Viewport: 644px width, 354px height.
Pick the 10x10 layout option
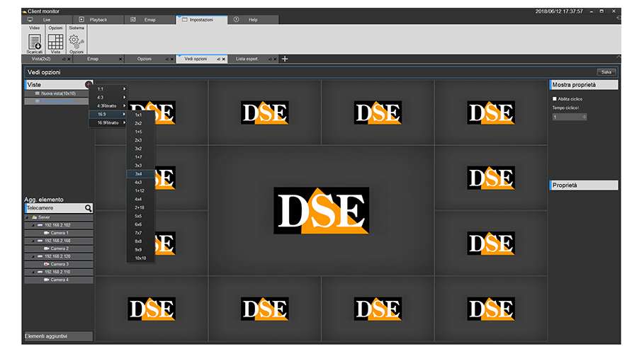(140, 258)
